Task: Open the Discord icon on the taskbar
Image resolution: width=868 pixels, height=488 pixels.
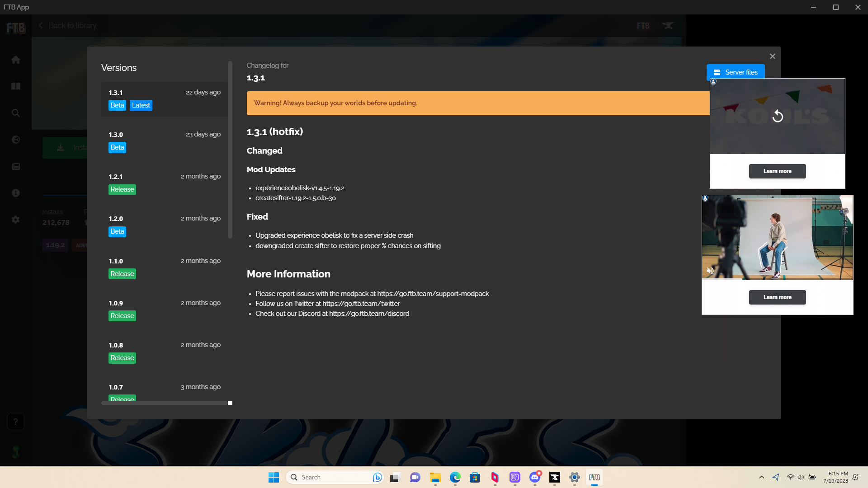Action: tap(535, 477)
